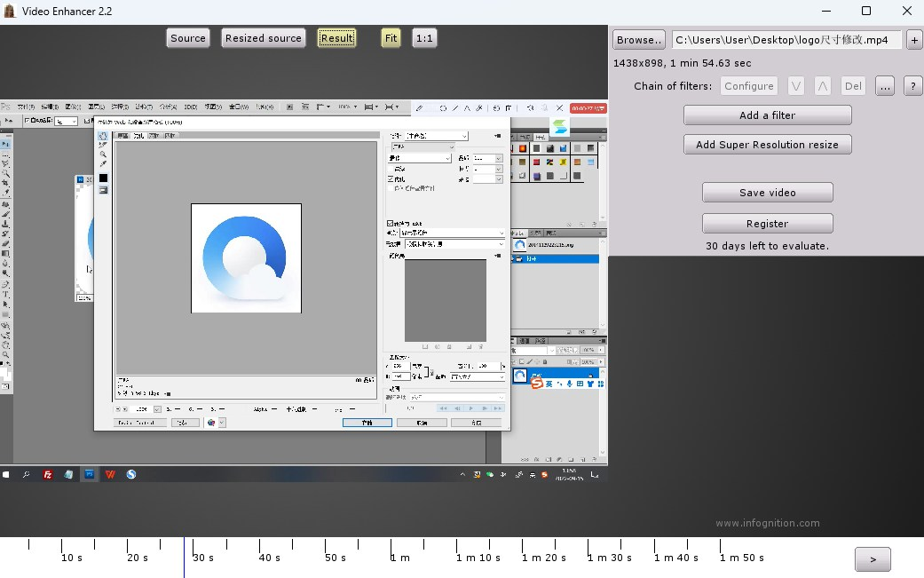Image resolution: width=924 pixels, height=578 pixels.
Task: Show the Resized source preview
Action: [x=264, y=38]
